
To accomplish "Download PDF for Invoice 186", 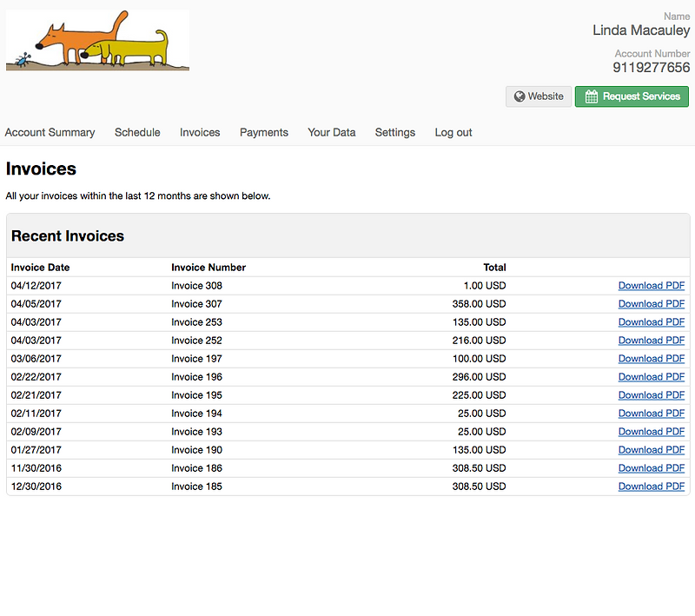I will pos(652,468).
